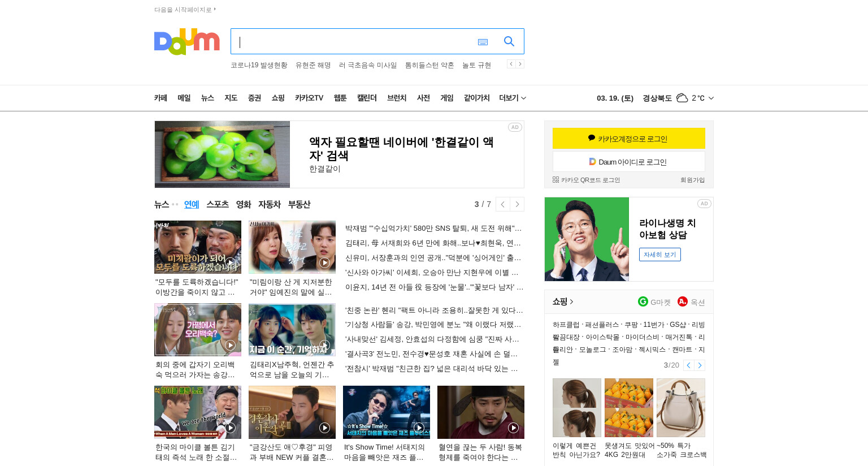Open the virtual keyboard icon in search box
This screenshot has width=868, height=466.
pos(483,42)
